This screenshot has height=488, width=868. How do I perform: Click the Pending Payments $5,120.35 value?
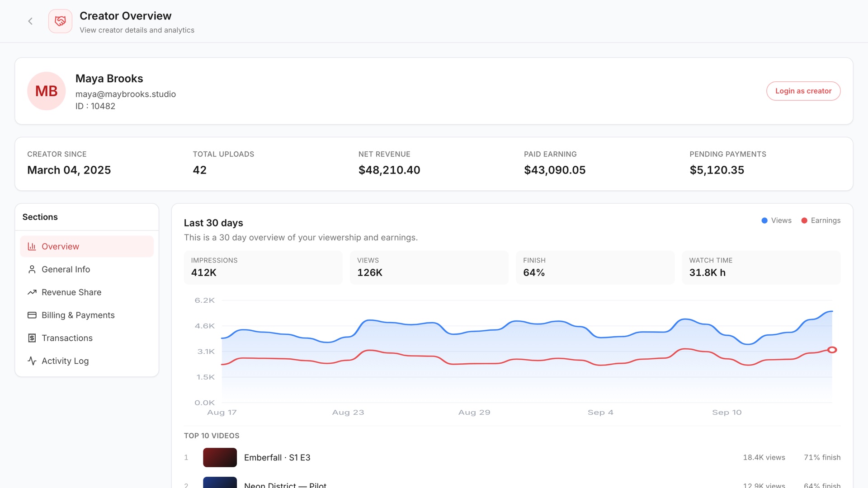[717, 170]
